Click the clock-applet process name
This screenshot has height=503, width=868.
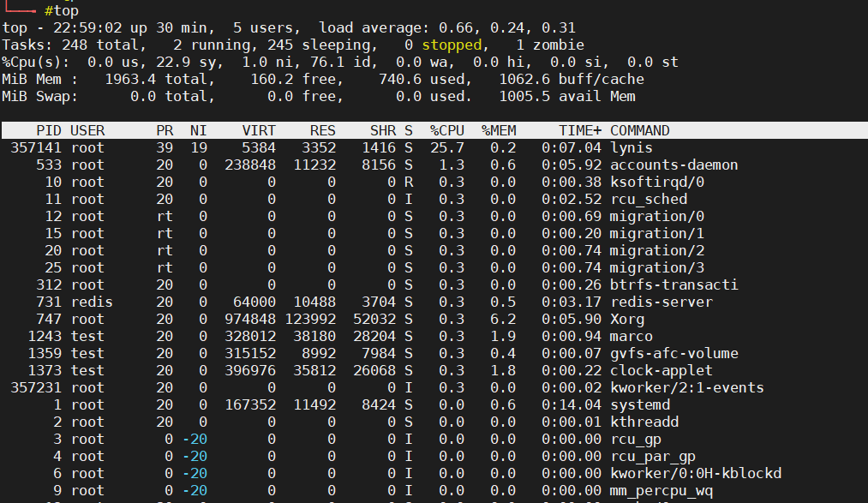click(661, 371)
